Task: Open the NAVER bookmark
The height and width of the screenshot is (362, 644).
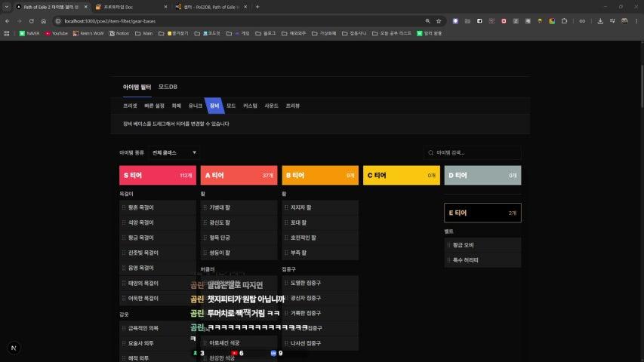Action: point(29,33)
